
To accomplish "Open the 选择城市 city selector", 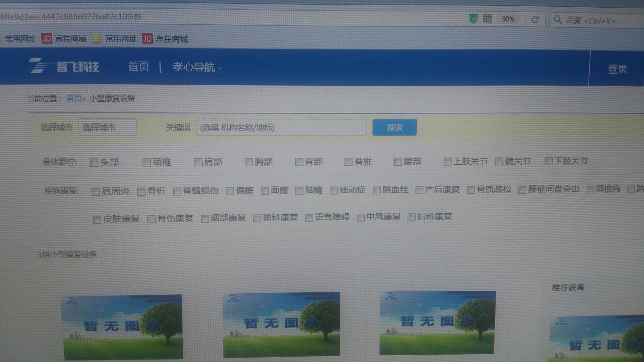I will 107,127.
